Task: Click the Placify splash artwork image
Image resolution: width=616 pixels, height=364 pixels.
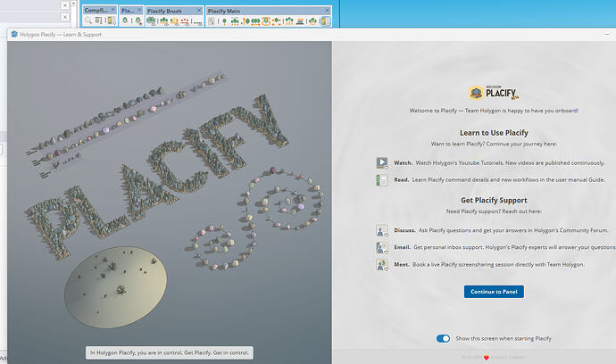Action: [170, 203]
